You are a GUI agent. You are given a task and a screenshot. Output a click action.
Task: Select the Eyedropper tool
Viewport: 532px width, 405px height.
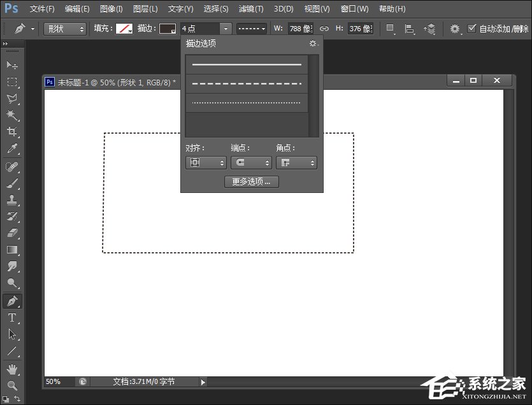click(x=12, y=149)
